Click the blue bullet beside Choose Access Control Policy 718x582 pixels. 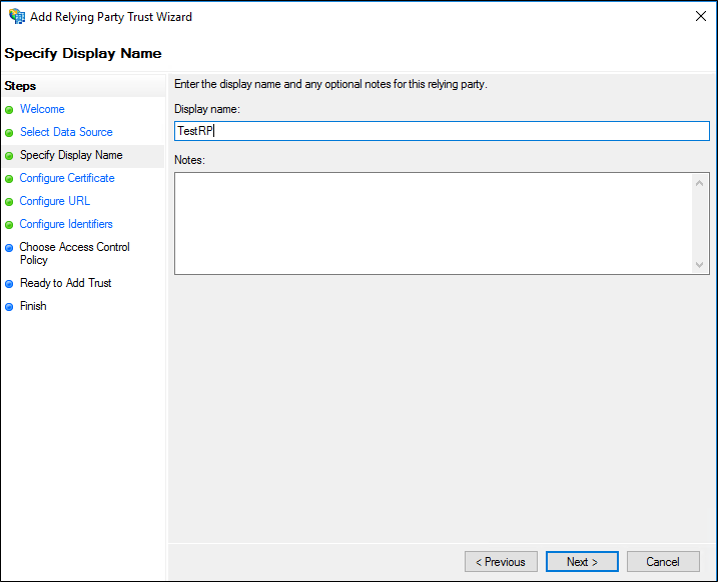click(x=9, y=248)
